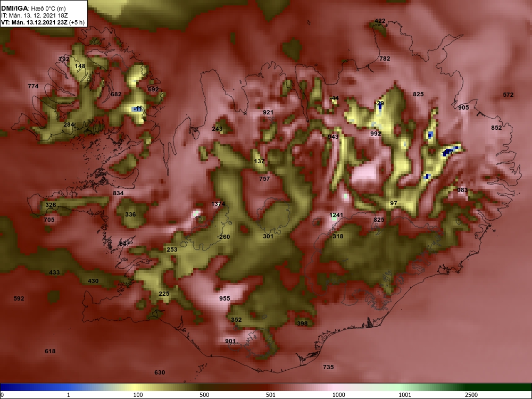532x399 pixels.
Task: Click the 834 value label
Action: click(118, 194)
